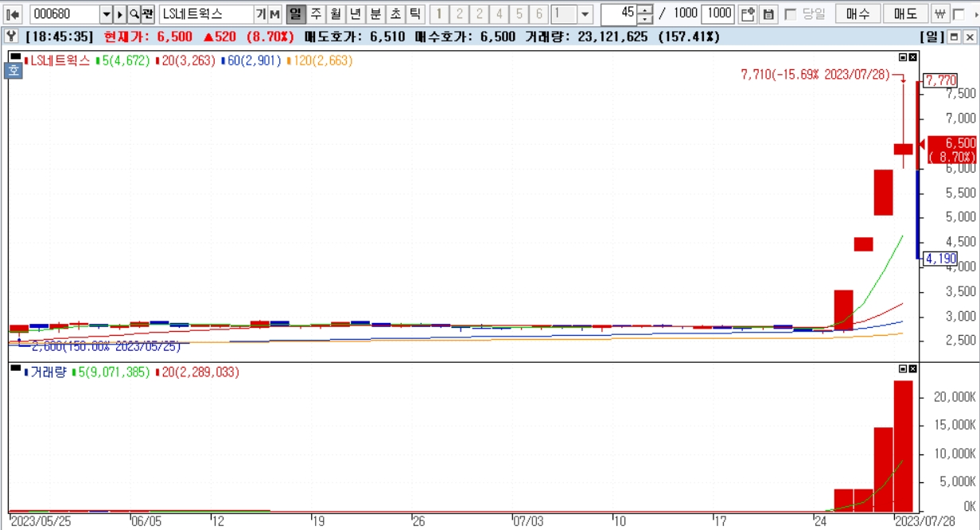Close the volume chart panel
Screen dimensions: 980x530
[912, 368]
